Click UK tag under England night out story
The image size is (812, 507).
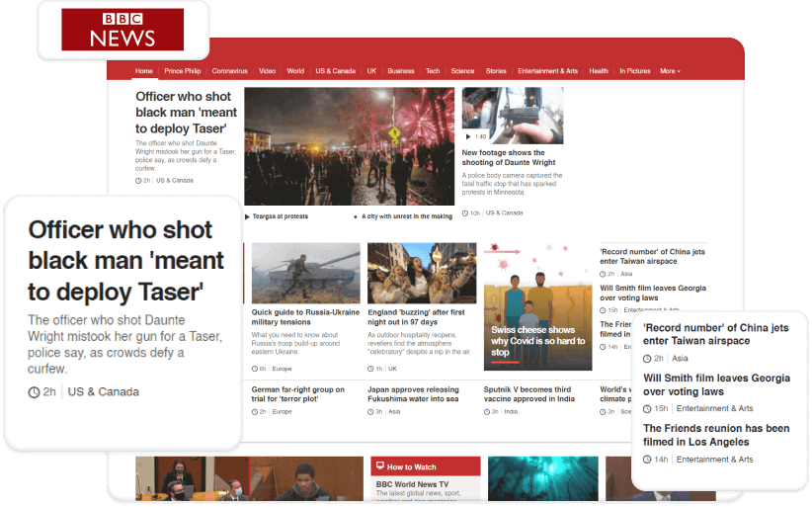coord(392,369)
